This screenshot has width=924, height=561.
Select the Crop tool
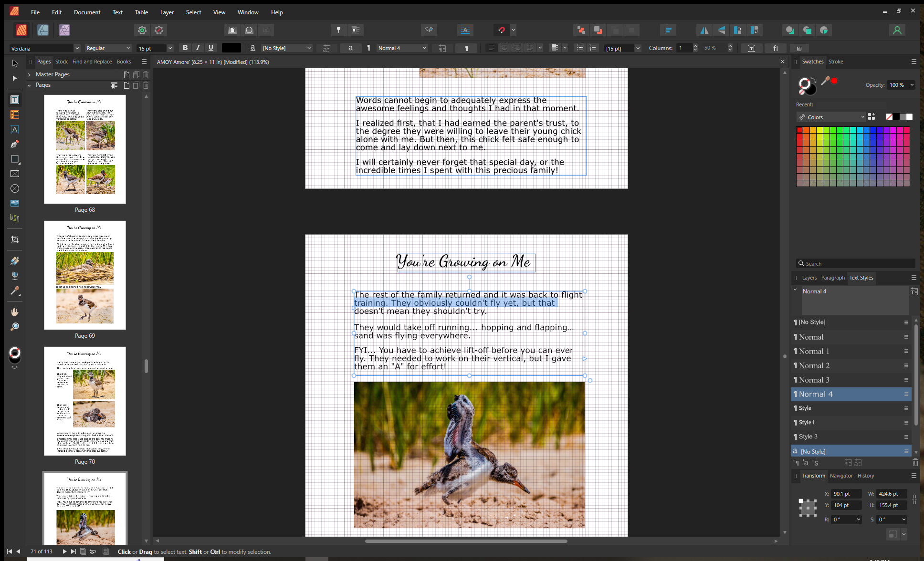click(15, 239)
